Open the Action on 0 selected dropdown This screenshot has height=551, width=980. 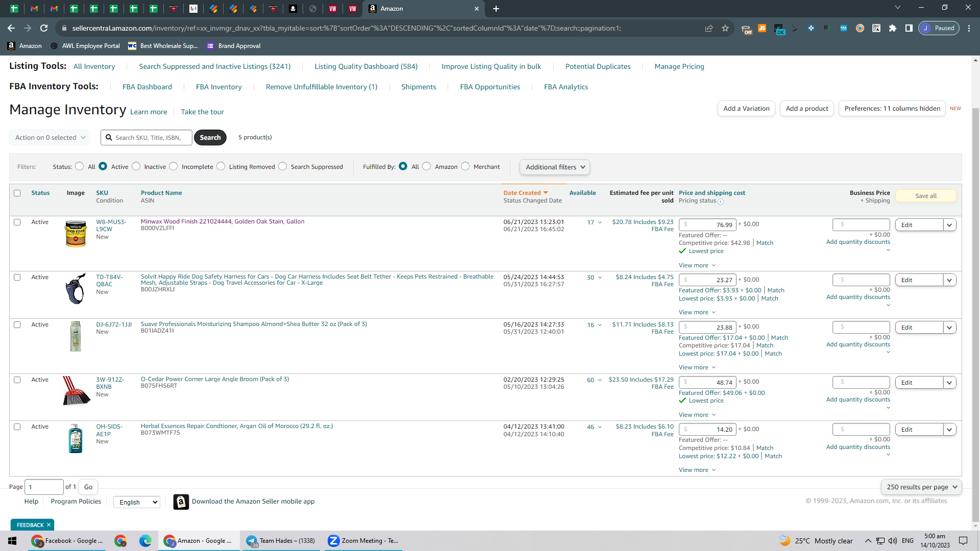(50, 138)
